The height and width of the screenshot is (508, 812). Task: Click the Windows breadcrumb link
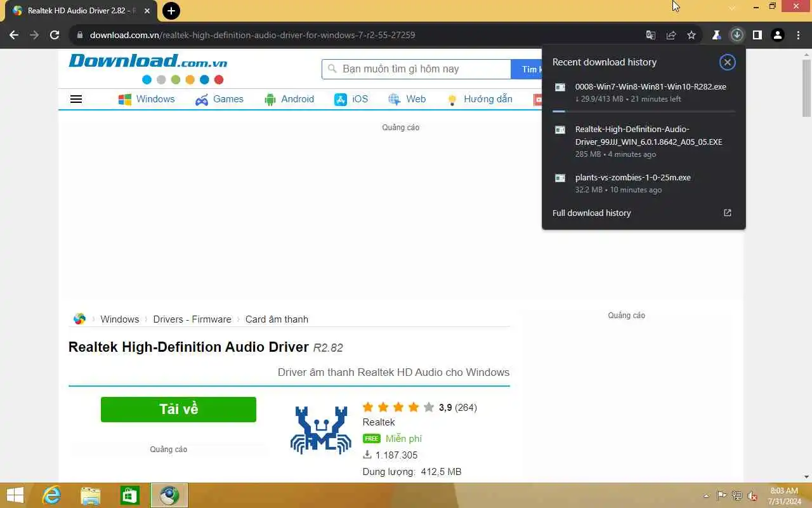coord(119,319)
